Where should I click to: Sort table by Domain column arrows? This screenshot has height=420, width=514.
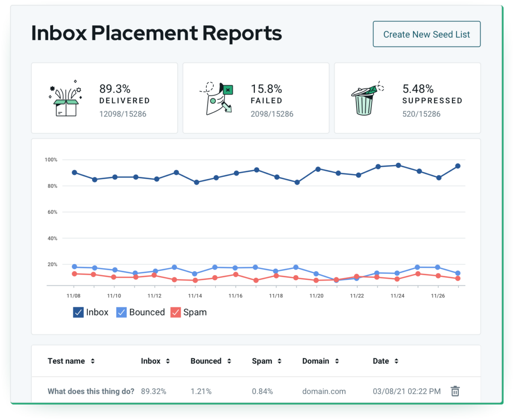click(337, 361)
